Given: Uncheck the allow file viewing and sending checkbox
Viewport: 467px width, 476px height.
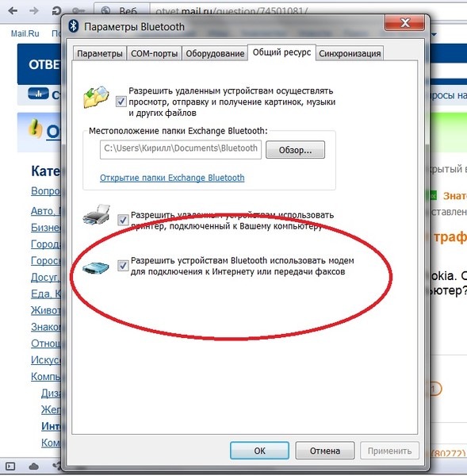Looking at the screenshot, I should click(121, 102).
